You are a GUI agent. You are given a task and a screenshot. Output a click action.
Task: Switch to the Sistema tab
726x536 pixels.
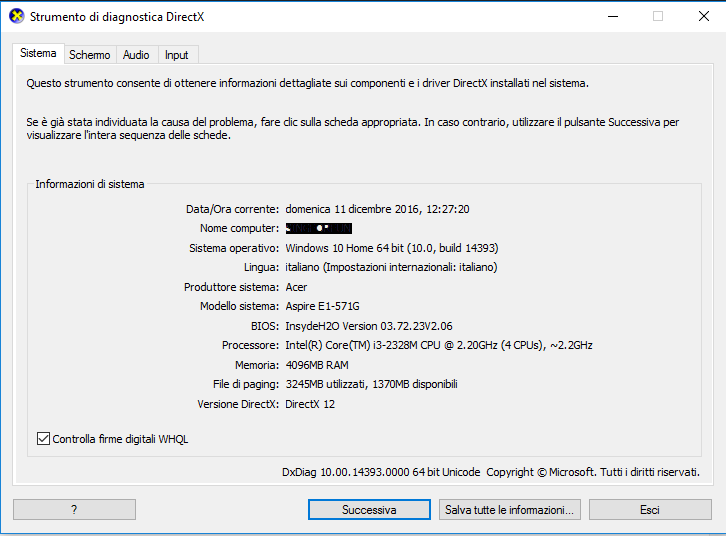coord(38,53)
